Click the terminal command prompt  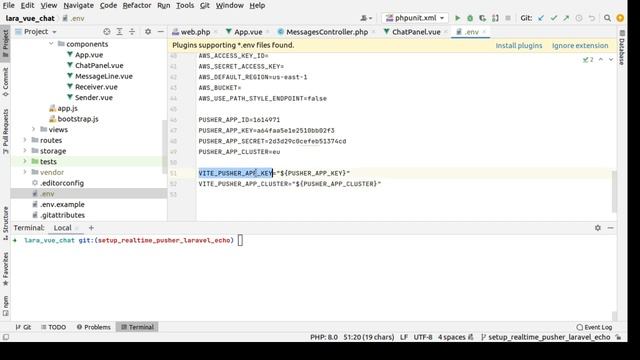pos(240,240)
